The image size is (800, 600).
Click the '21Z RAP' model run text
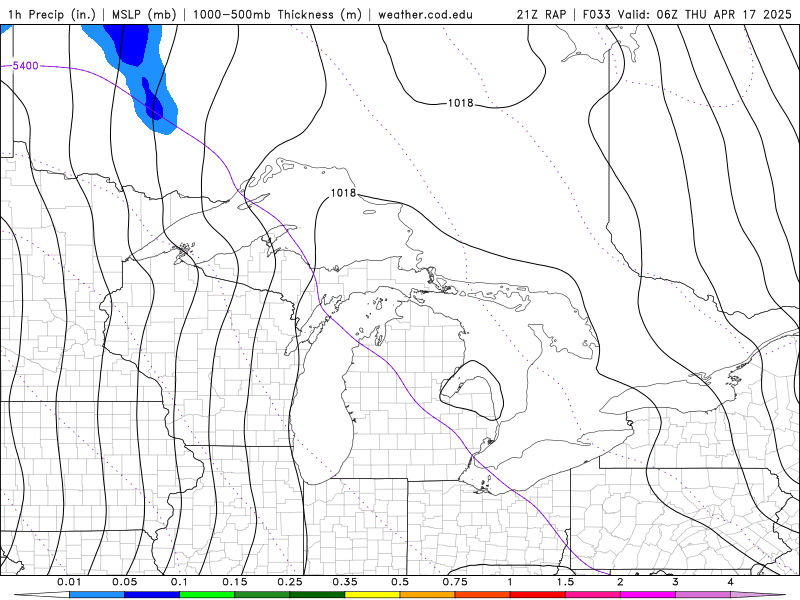coord(541,14)
